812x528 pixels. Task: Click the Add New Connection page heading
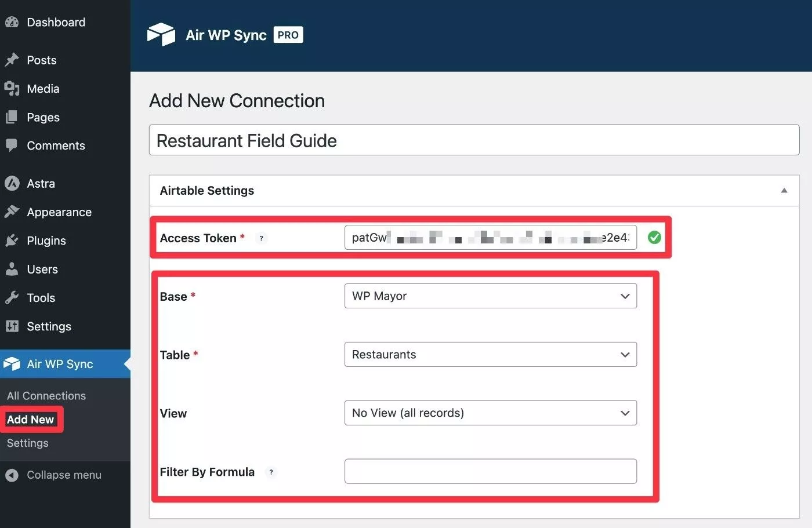point(237,101)
